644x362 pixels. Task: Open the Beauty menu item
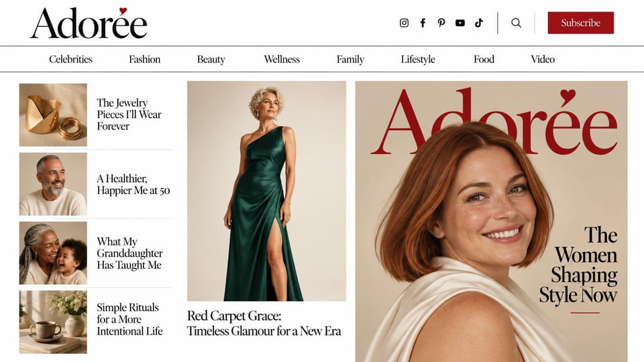(211, 60)
